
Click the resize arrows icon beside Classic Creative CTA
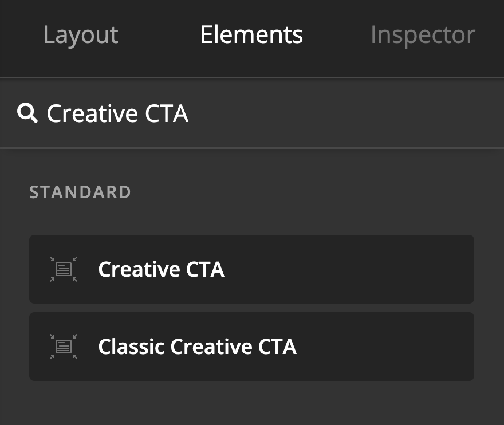pyautogui.click(x=63, y=347)
